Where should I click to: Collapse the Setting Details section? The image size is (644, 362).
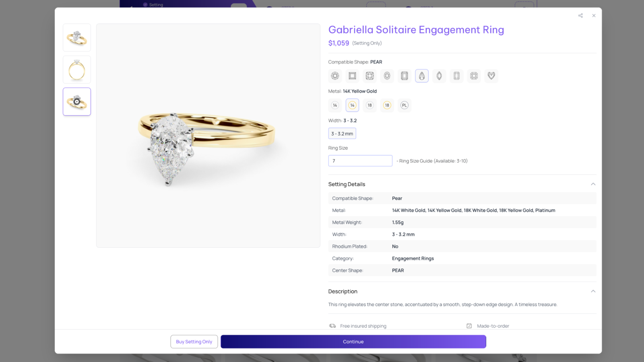click(593, 184)
